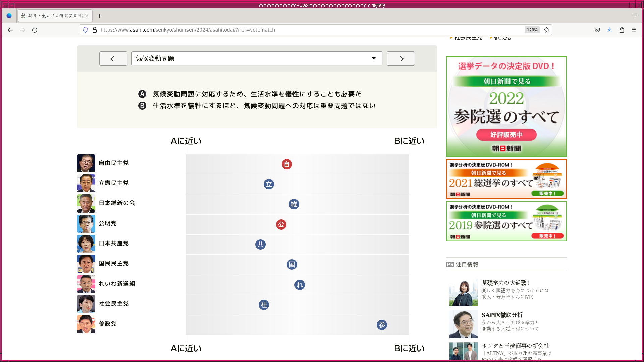Image resolution: width=644 pixels, height=362 pixels.
Task: Open the SAPIX徹底分析 article link
Action: [x=502, y=315]
